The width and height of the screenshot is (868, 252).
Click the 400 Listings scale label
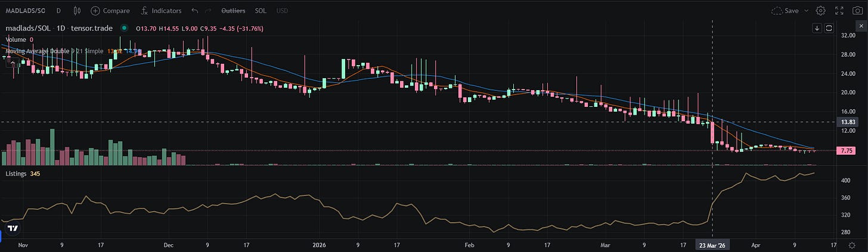tap(845, 180)
